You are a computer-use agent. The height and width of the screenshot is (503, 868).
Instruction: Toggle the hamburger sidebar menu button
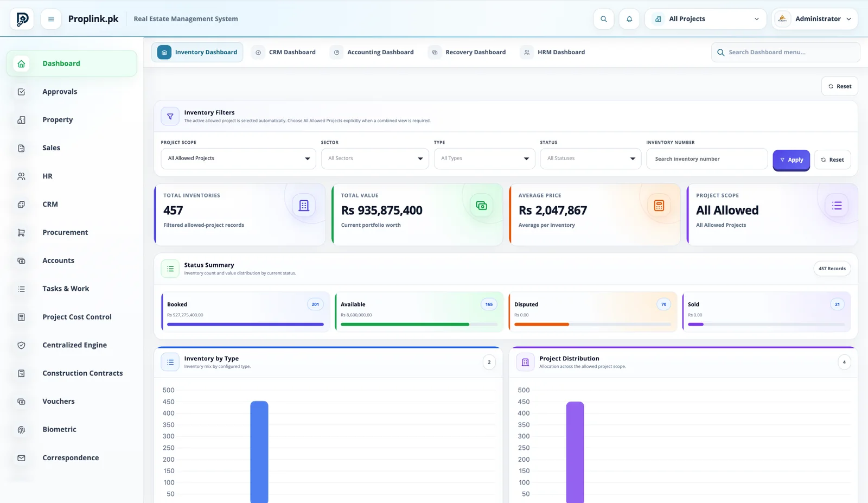pos(51,19)
